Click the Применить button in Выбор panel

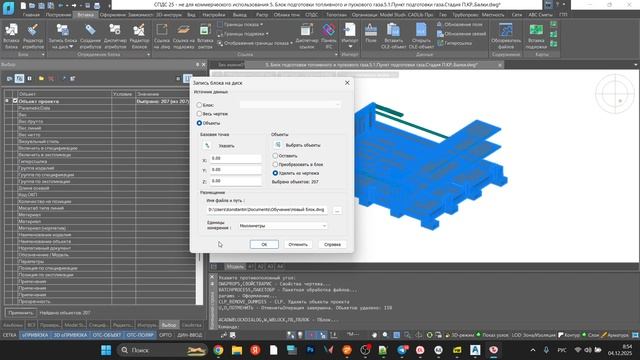(20, 313)
